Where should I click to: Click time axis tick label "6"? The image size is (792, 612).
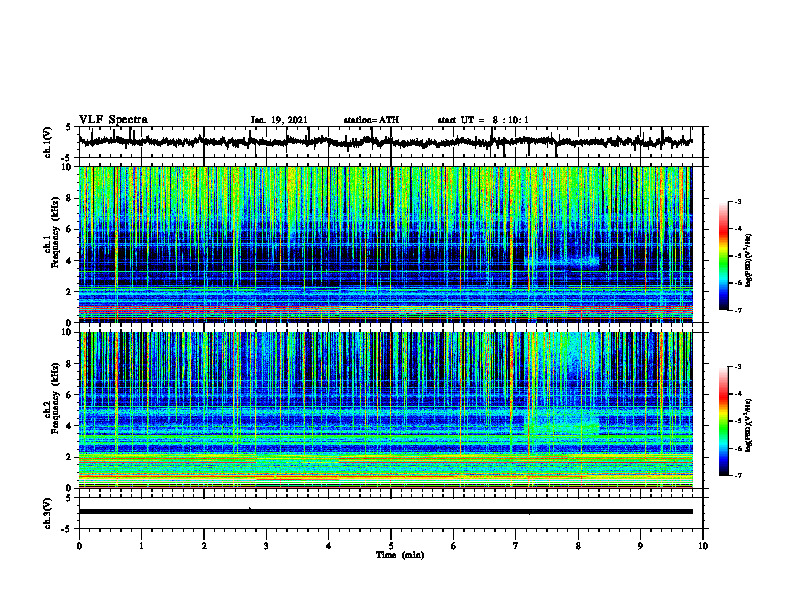pos(454,546)
